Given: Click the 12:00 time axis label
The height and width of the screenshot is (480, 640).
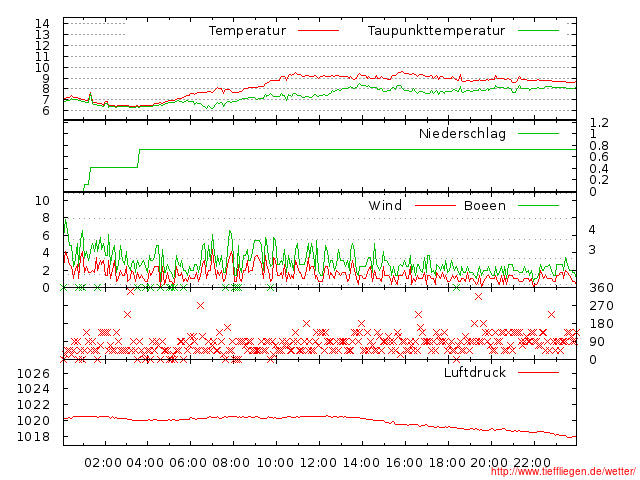Looking at the screenshot, I should pyautogui.click(x=318, y=463).
